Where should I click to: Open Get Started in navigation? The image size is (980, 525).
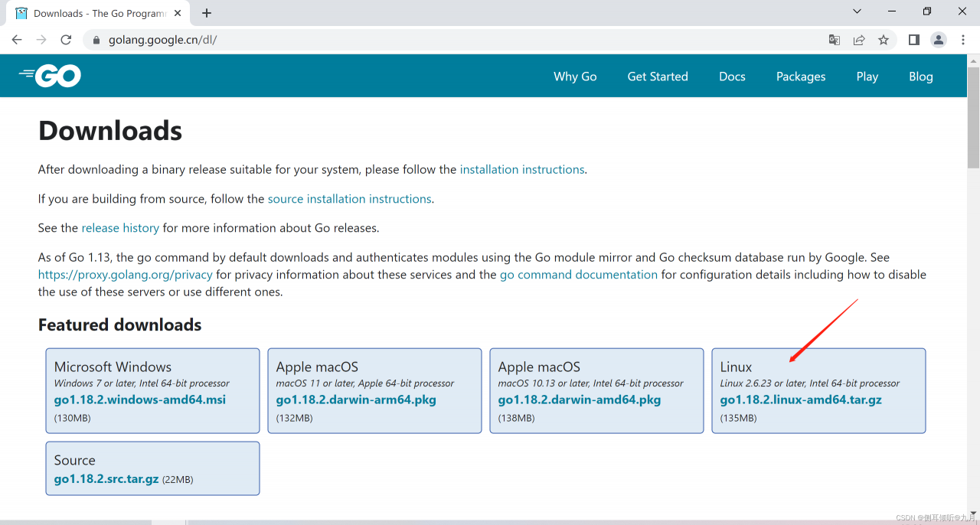658,77
